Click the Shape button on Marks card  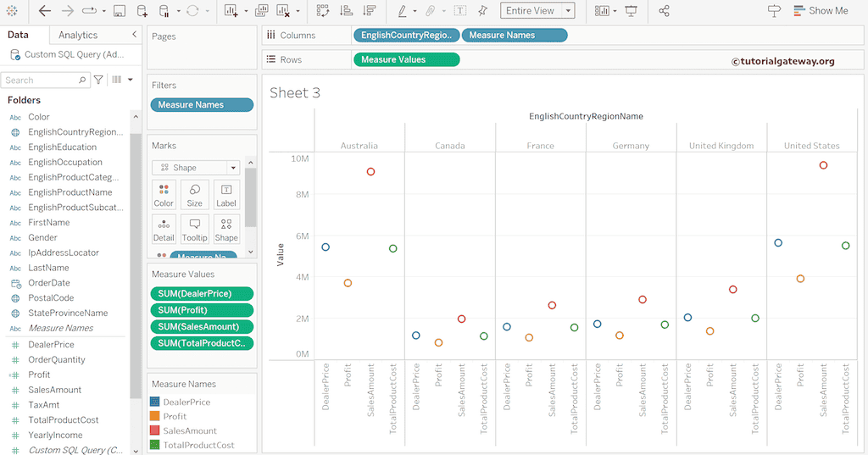(226, 229)
